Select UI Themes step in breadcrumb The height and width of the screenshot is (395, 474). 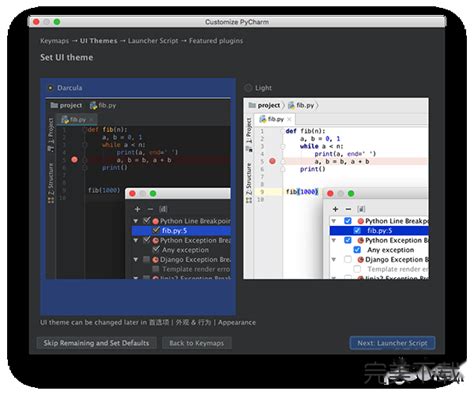[99, 41]
